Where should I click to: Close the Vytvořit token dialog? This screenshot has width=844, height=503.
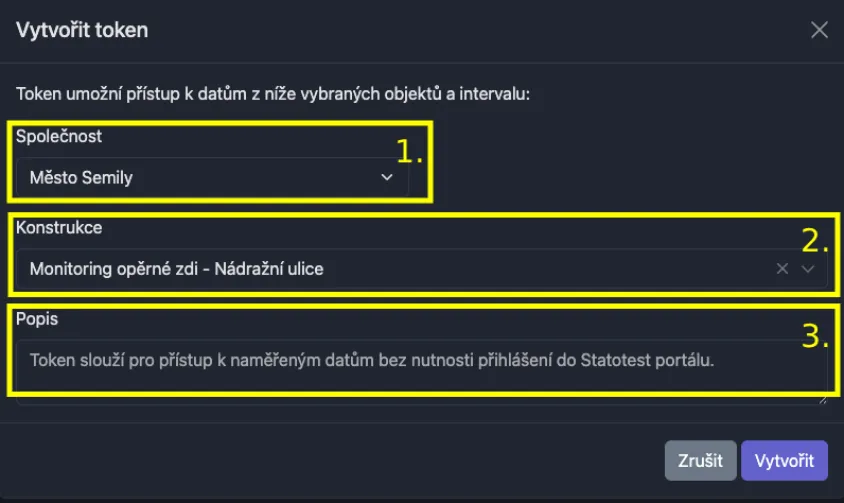tap(819, 30)
